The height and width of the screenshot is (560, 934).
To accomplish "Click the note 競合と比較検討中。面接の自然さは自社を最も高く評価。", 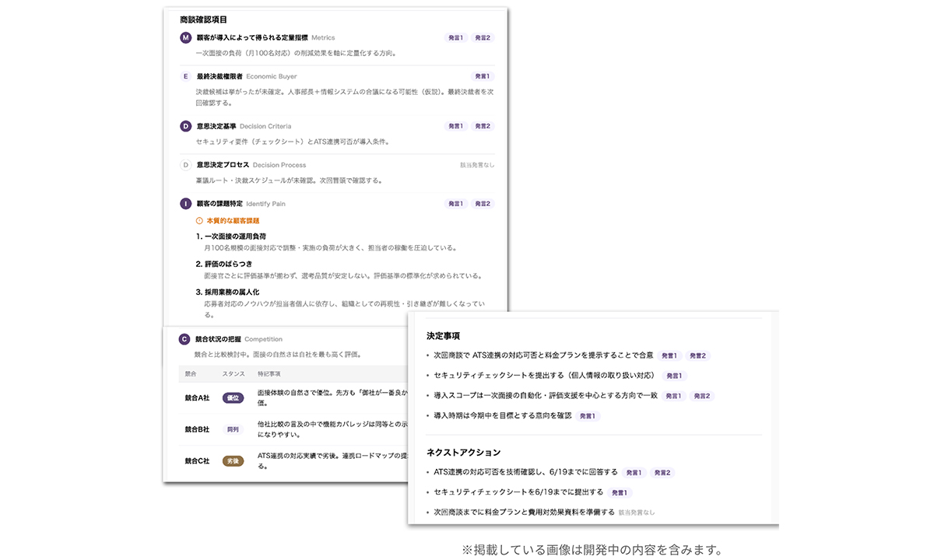I will click(278, 355).
